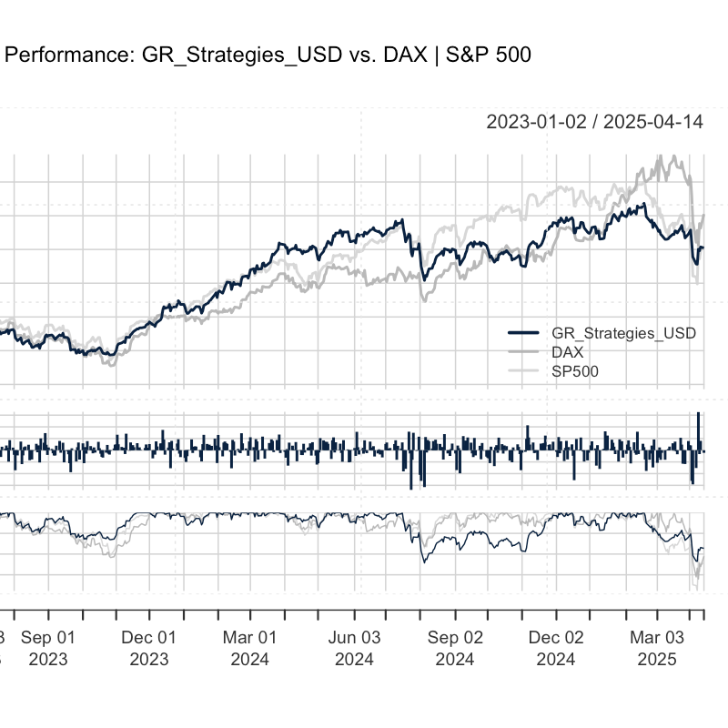Click the chart title text
The height and width of the screenshot is (728, 728).
(x=268, y=56)
